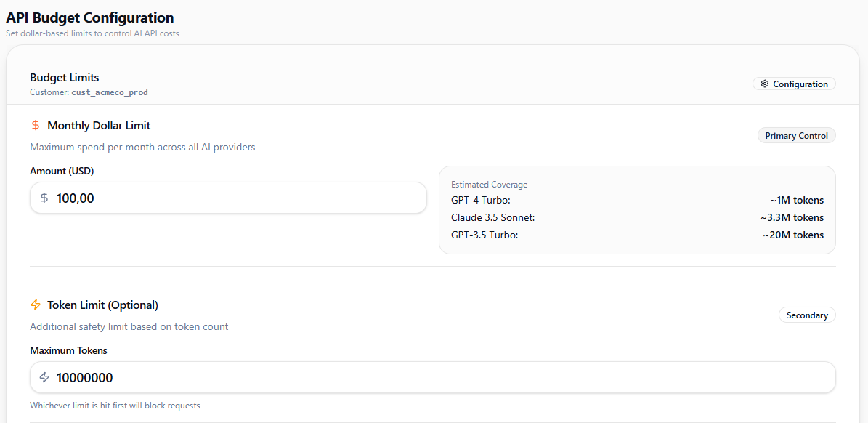This screenshot has width=868, height=423.
Task: Click the lightning icon inside the Maximum Tokens field
Action: click(x=44, y=377)
